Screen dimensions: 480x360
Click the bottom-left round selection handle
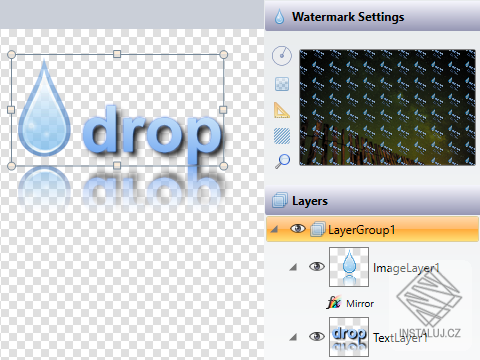pos(11,166)
